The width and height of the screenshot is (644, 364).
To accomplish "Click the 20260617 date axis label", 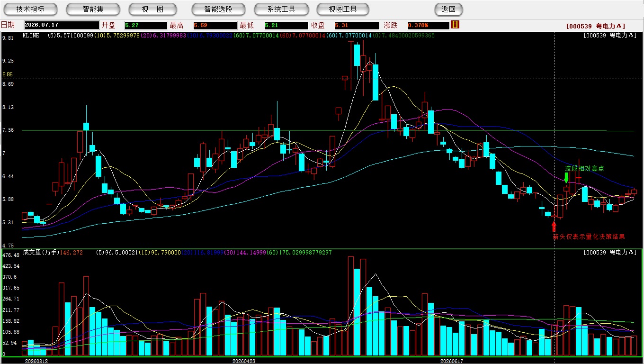I will 451,361.
